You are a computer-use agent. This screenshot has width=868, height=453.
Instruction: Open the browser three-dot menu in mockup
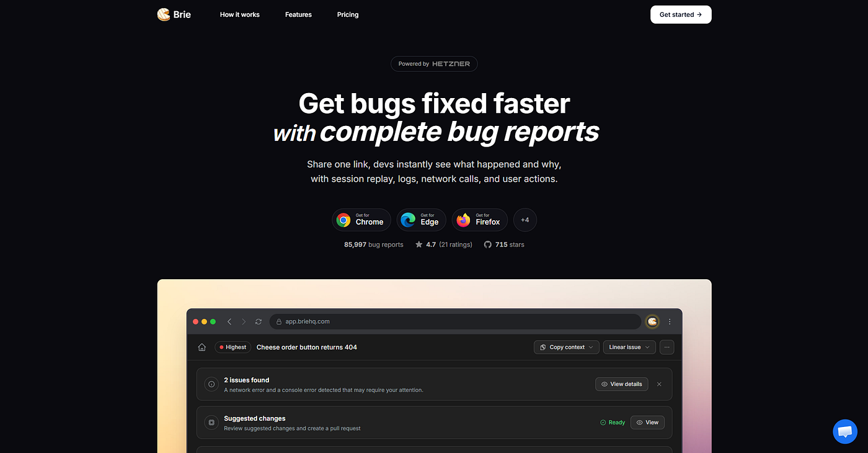click(x=670, y=321)
